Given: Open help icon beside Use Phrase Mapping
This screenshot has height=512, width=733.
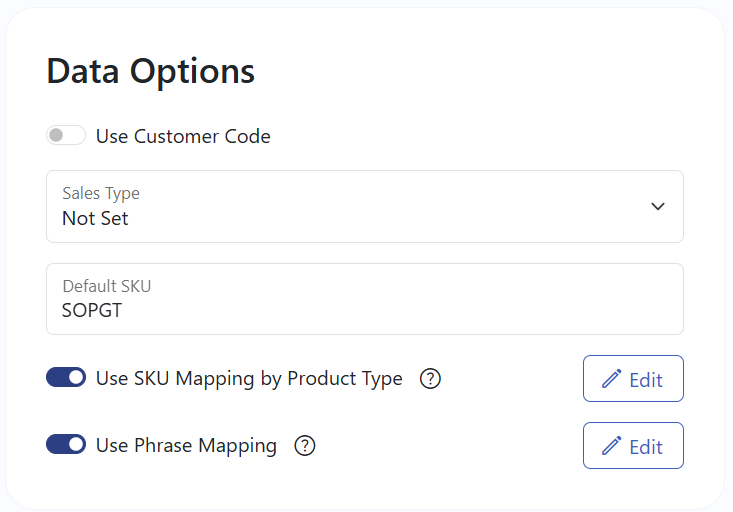Looking at the screenshot, I should pyautogui.click(x=305, y=446).
